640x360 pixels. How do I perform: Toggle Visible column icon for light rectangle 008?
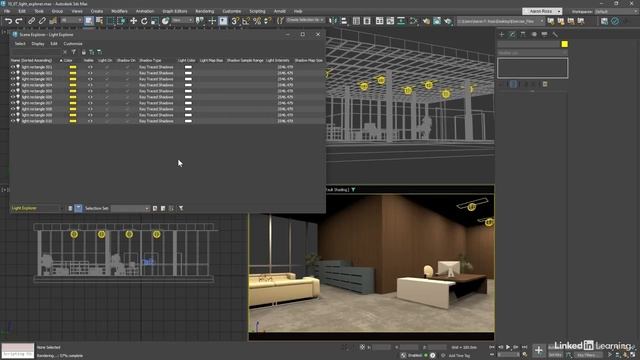coord(90,109)
